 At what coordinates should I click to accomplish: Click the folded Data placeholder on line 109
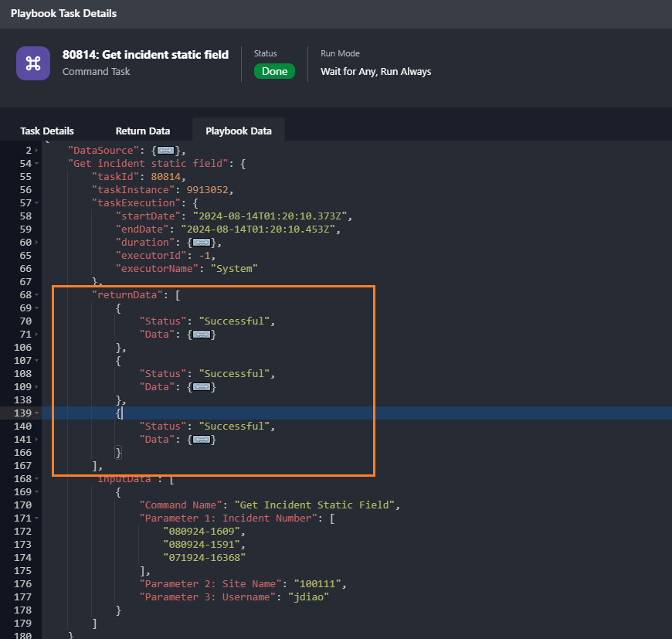[x=202, y=386]
